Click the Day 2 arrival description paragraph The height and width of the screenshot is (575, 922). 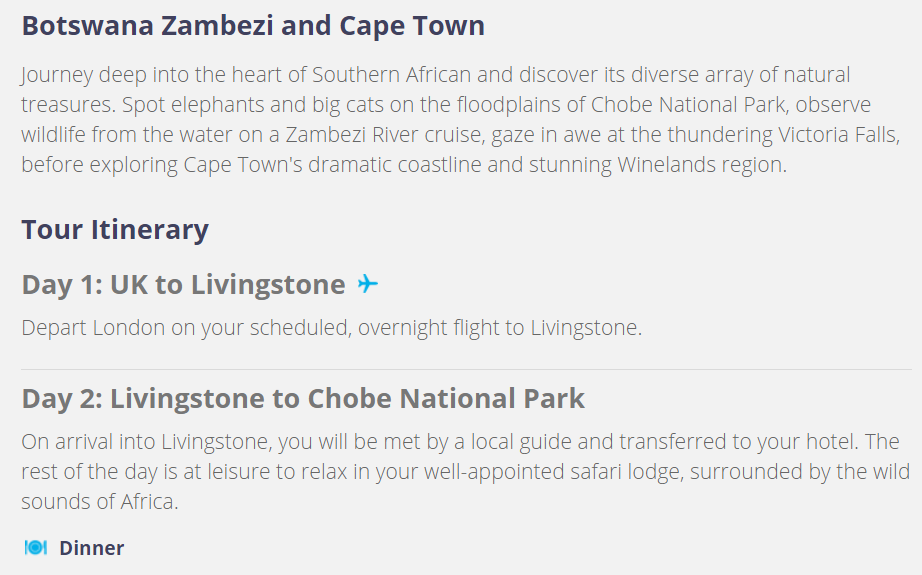466,472
